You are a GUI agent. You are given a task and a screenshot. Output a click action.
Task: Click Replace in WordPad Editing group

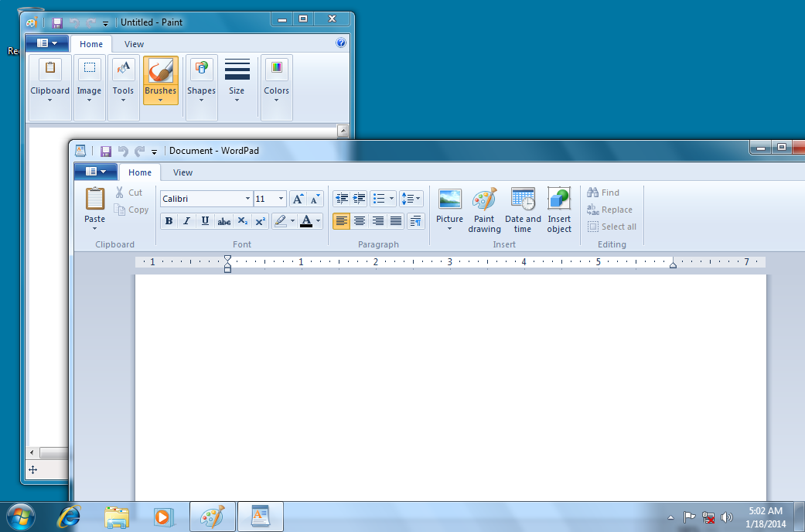pos(610,210)
